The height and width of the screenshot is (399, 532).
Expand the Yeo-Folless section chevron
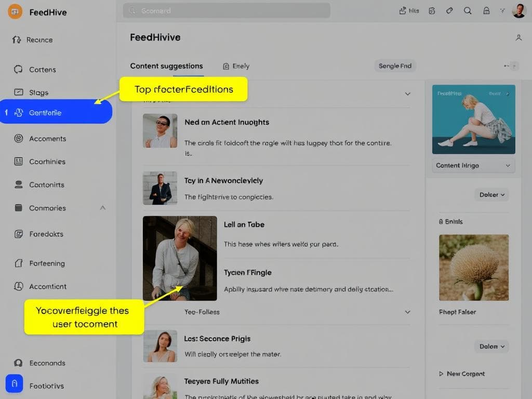tap(407, 312)
